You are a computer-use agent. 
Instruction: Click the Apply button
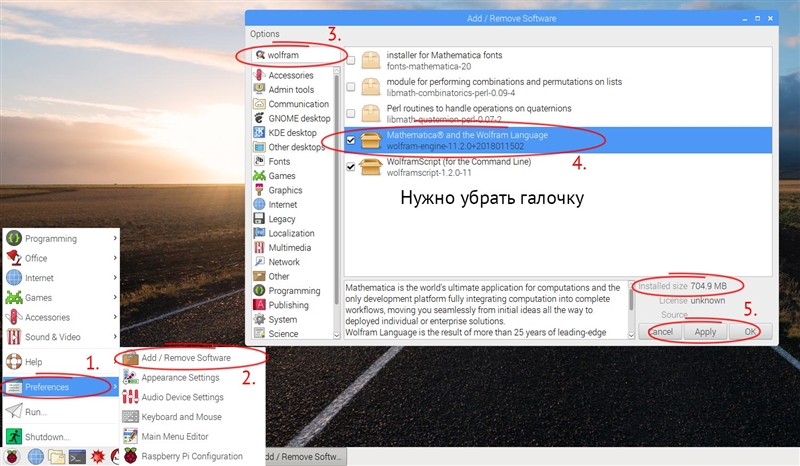[x=705, y=331]
